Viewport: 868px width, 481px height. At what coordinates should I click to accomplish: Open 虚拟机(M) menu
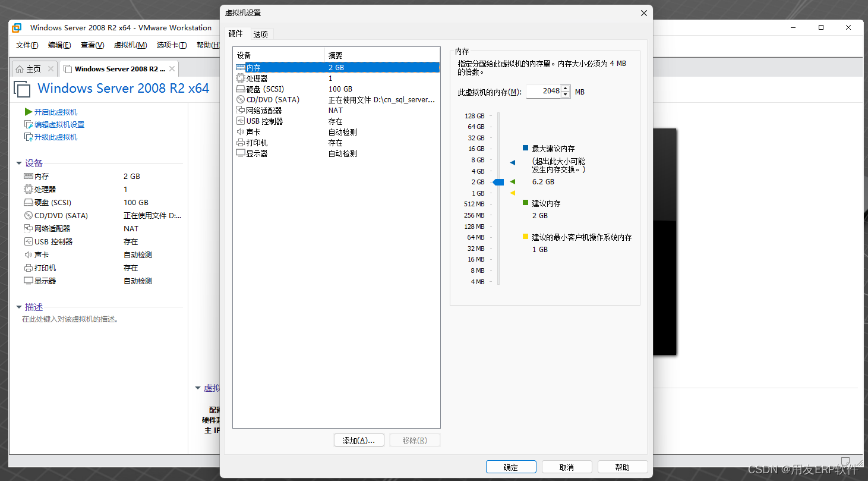[x=130, y=45]
